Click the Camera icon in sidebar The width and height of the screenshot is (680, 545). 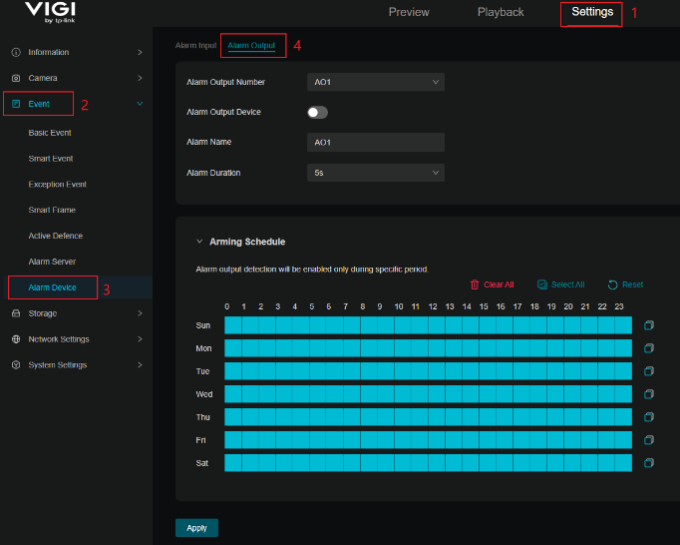click(16, 78)
